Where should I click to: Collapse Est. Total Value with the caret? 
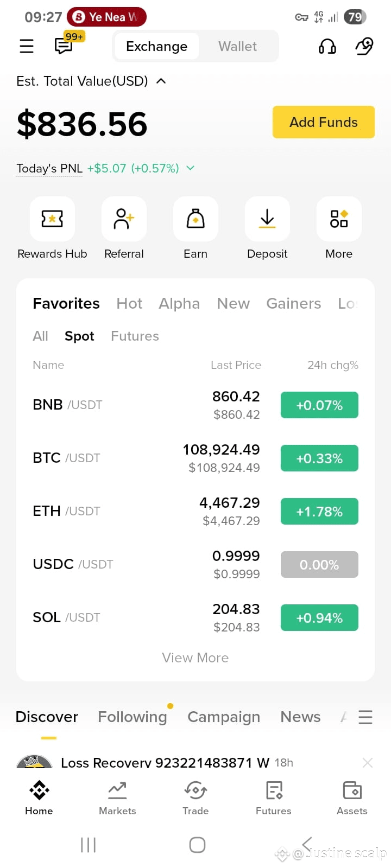click(161, 81)
